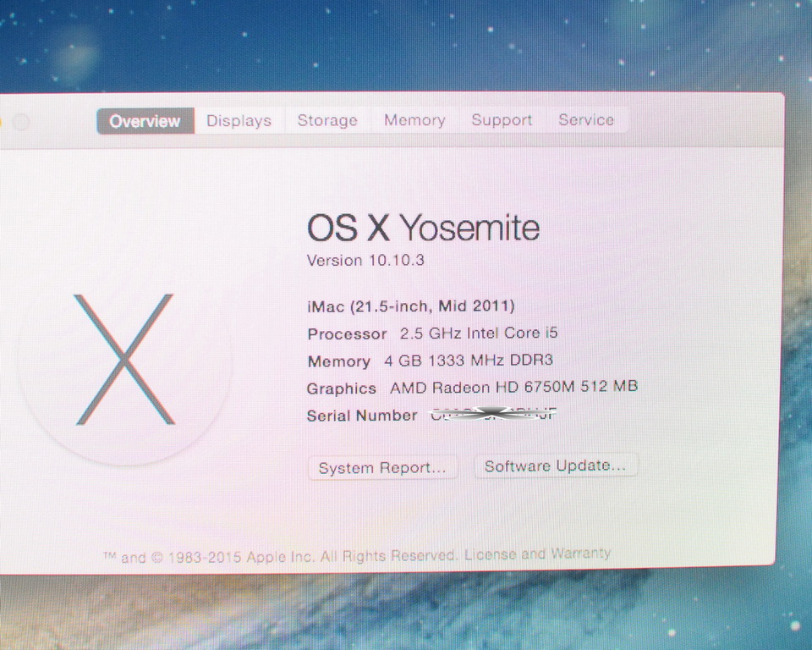The height and width of the screenshot is (650, 812).
Task: Click the System Report... button
Action: (x=382, y=467)
